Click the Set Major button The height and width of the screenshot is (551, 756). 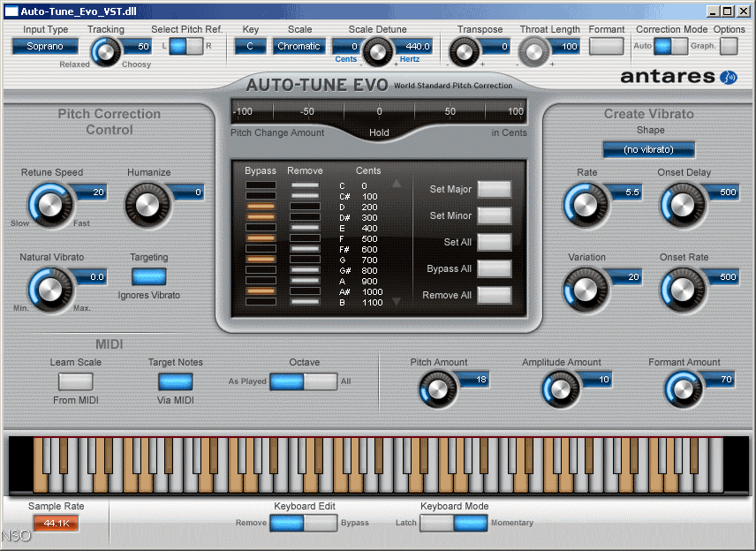click(x=495, y=189)
